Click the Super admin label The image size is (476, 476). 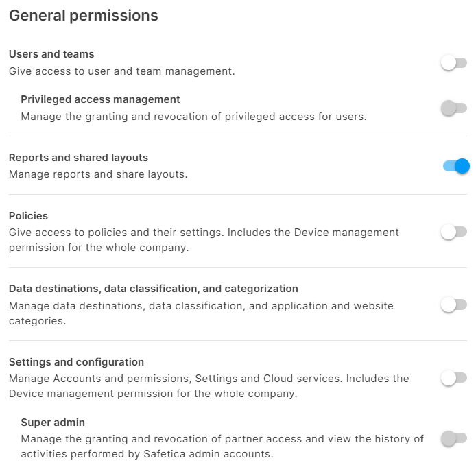(x=53, y=423)
